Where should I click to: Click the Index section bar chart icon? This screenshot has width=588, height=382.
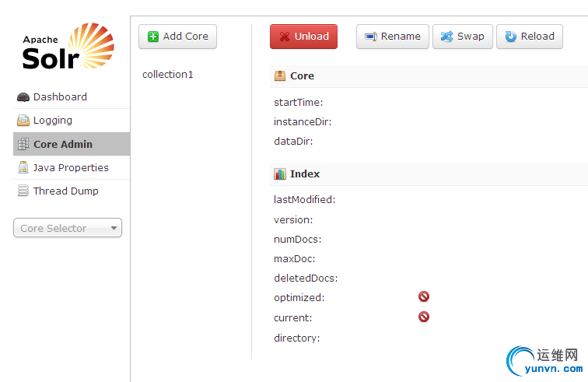(280, 174)
